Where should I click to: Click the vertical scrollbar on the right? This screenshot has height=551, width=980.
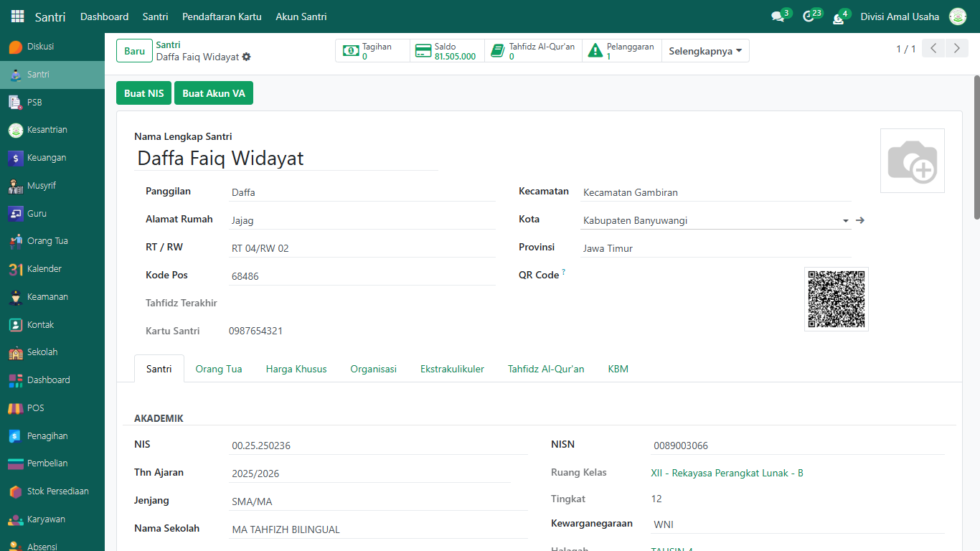click(976, 147)
